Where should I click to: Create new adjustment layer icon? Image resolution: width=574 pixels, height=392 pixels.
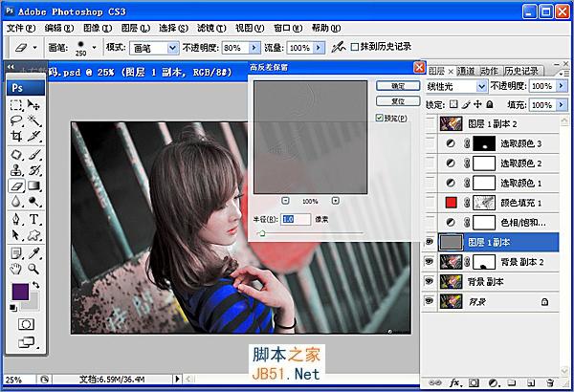494,382
